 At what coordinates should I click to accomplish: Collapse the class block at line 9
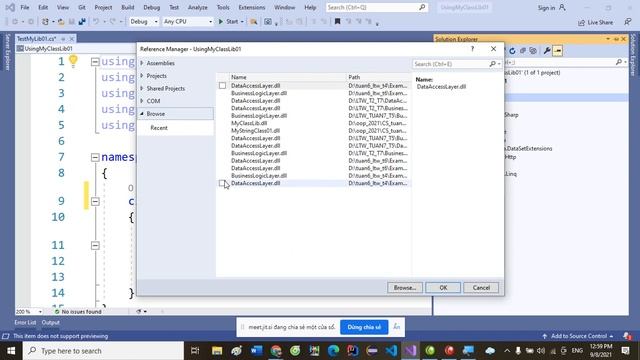click(x=95, y=201)
